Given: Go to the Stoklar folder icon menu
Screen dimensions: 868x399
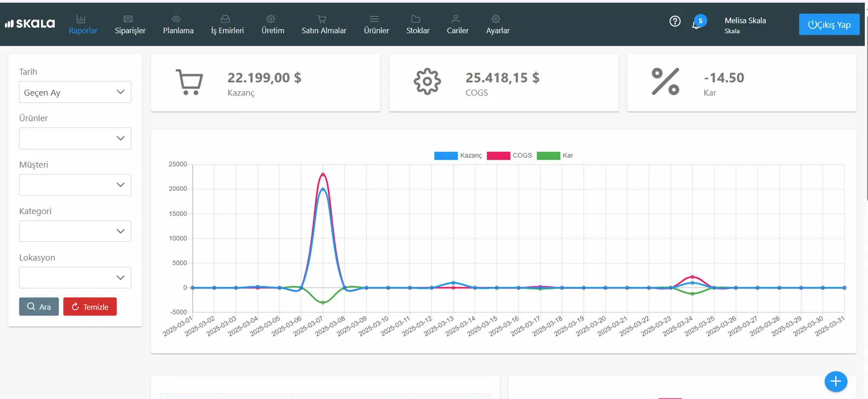Looking at the screenshot, I should tap(418, 24).
